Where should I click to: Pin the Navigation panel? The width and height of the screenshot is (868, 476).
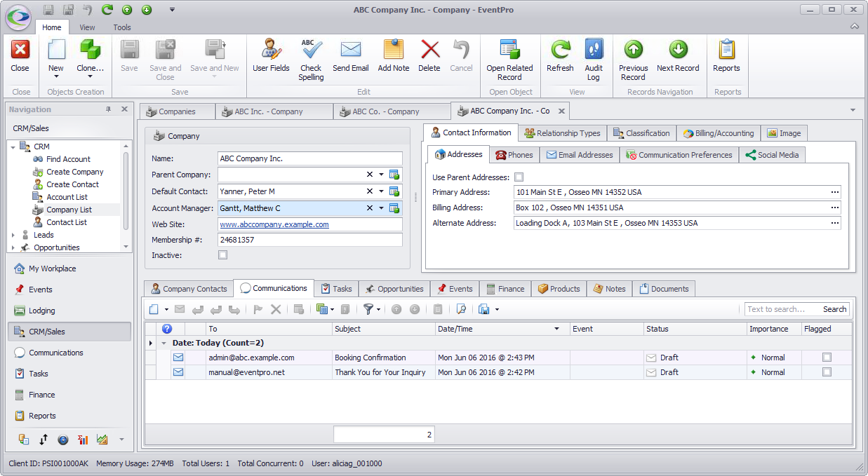click(x=108, y=109)
